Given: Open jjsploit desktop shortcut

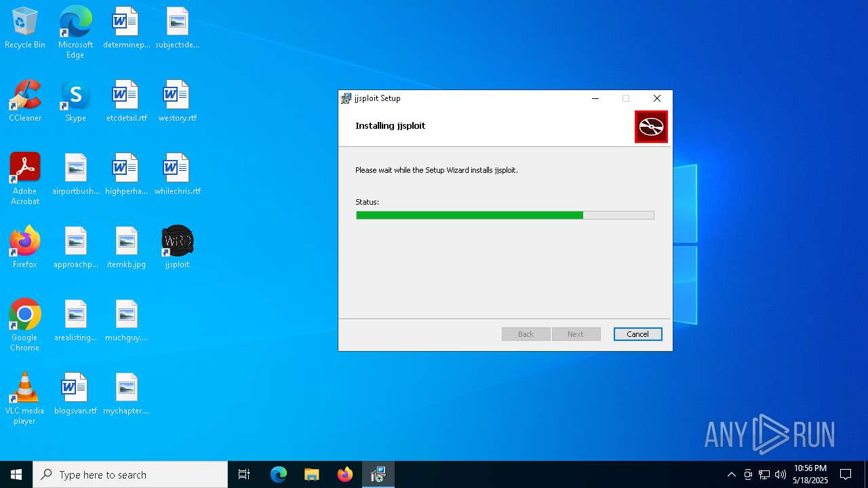Looking at the screenshot, I should 177,248.
